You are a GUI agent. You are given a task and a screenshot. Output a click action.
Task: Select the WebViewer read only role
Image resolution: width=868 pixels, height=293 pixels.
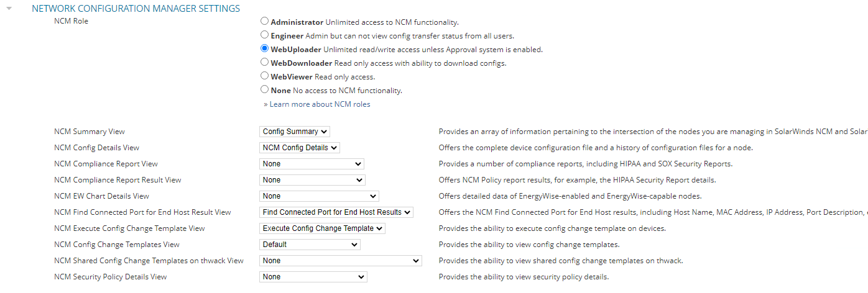point(265,76)
